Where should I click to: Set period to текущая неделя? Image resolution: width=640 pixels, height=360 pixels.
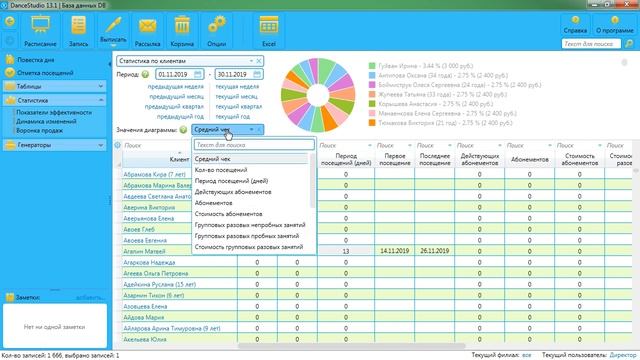coord(237,87)
